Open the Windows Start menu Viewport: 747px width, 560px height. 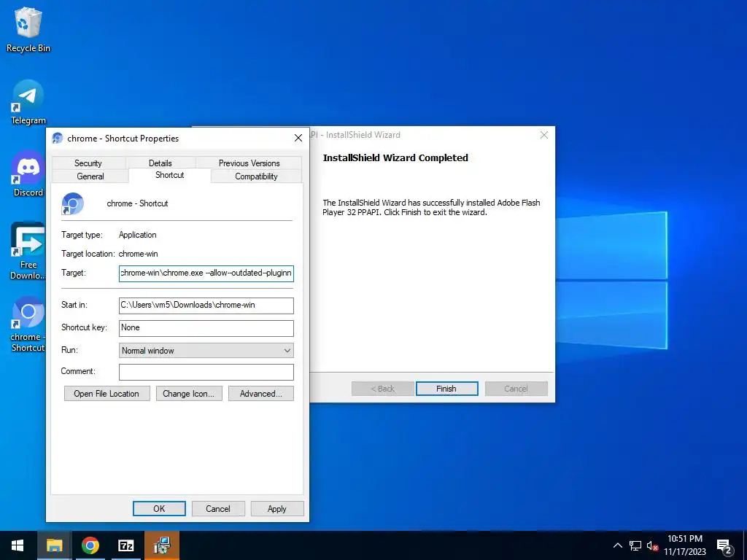(18, 545)
